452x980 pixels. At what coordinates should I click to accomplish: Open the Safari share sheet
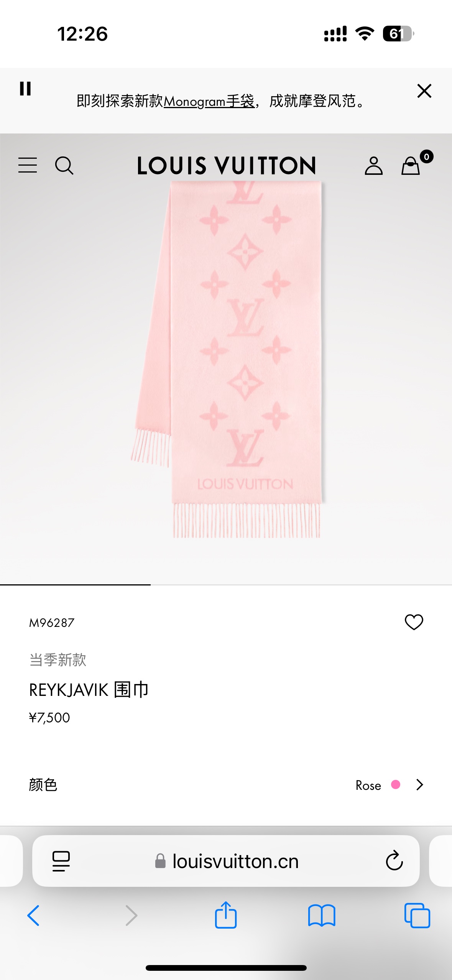pos(226,915)
